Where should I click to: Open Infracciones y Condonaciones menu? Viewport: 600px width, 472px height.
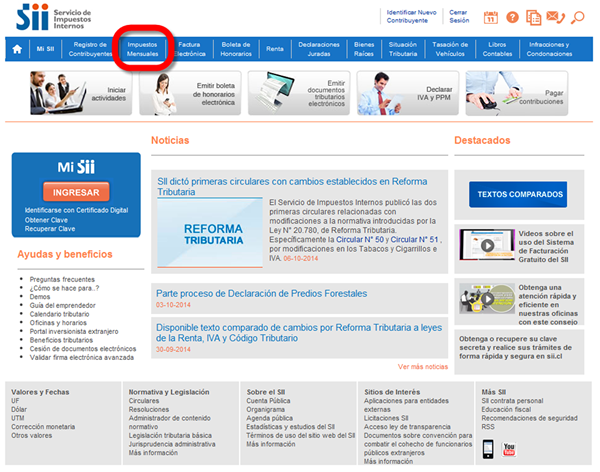(x=549, y=49)
